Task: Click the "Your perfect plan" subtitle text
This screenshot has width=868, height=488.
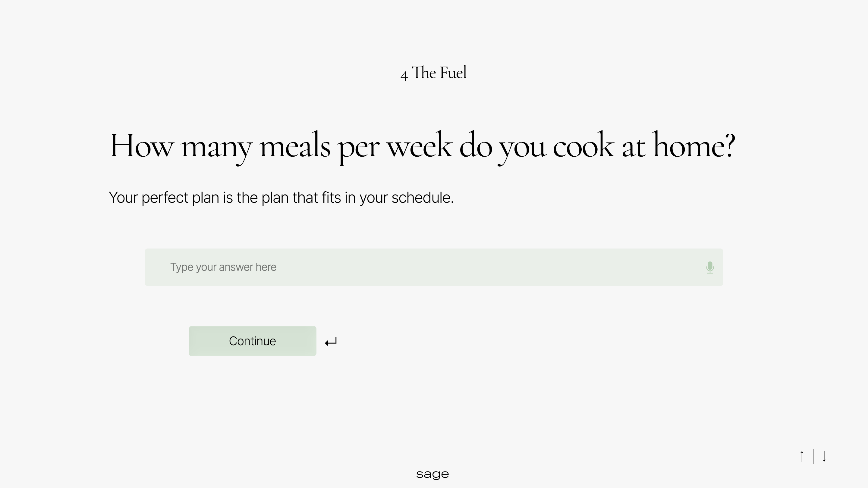Action: 281,198
